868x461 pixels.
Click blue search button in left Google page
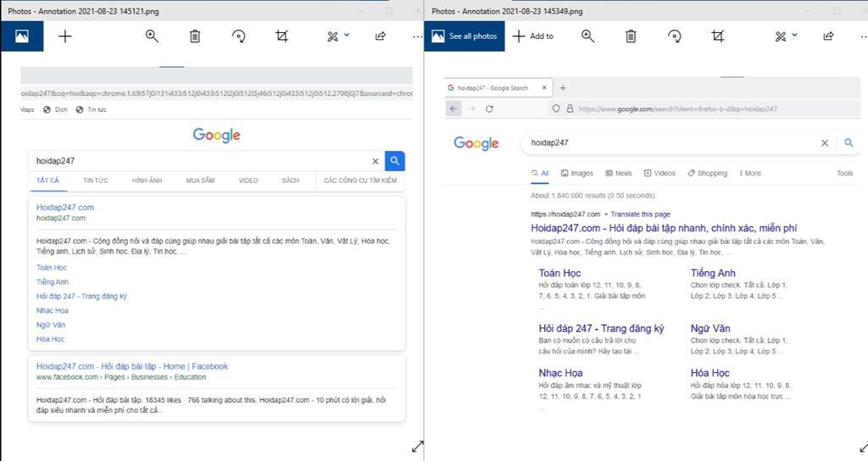coord(395,161)
